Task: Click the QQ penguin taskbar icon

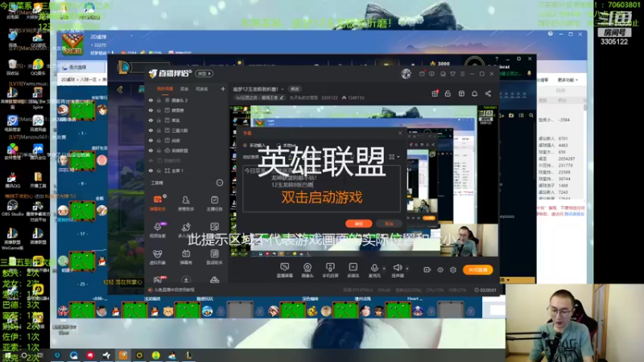Action: 172,356
